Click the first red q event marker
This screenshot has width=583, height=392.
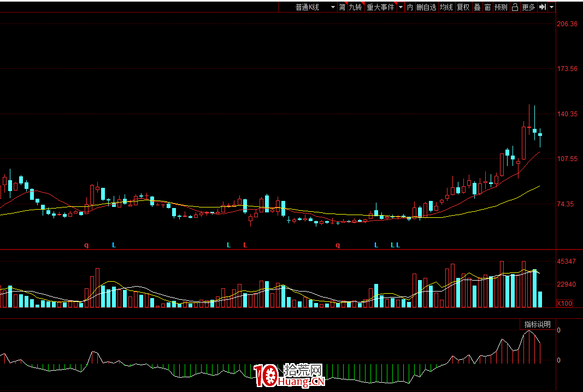point(86,245)
